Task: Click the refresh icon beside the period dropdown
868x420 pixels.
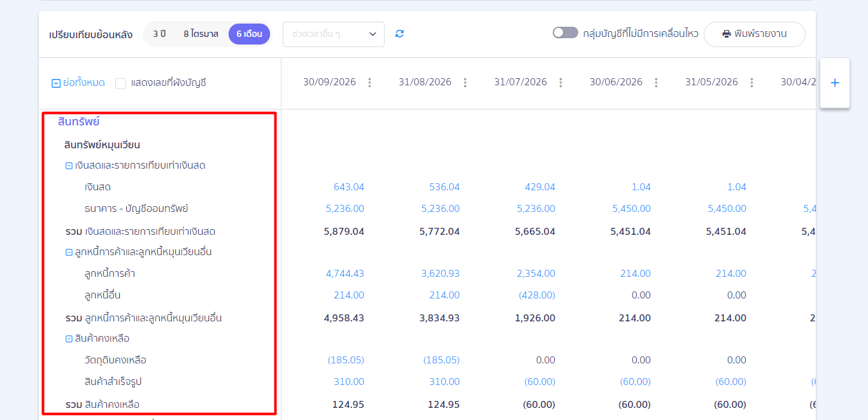Action: [399, 34]
